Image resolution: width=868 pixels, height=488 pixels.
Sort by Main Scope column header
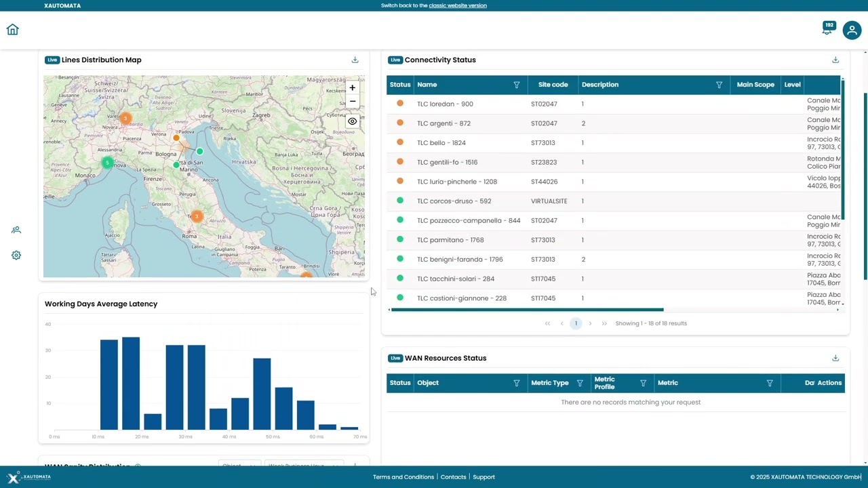click(x=755, y=85)
